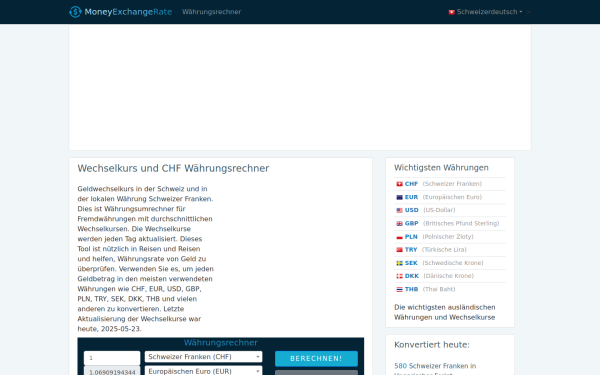The height and width of the screenshot is (375, 600).
Task: Open the DKK currency link
Action: coord(412,276)
